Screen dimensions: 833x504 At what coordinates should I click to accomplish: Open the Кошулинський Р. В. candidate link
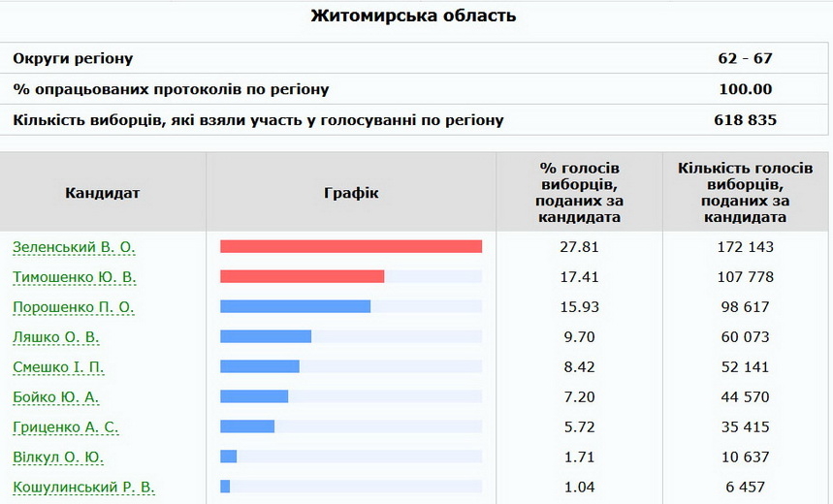click(x=83, y=488)
